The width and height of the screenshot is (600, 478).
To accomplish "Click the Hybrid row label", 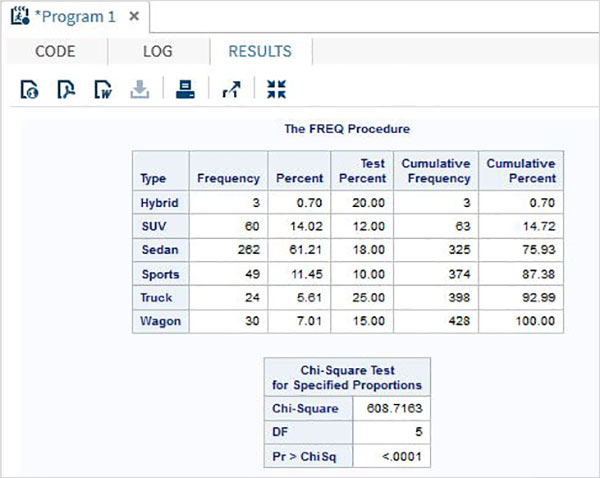I will [x=160, y=202].
